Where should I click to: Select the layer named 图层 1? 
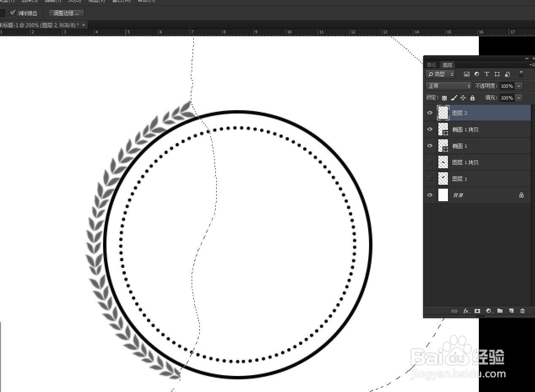[459, 179]
